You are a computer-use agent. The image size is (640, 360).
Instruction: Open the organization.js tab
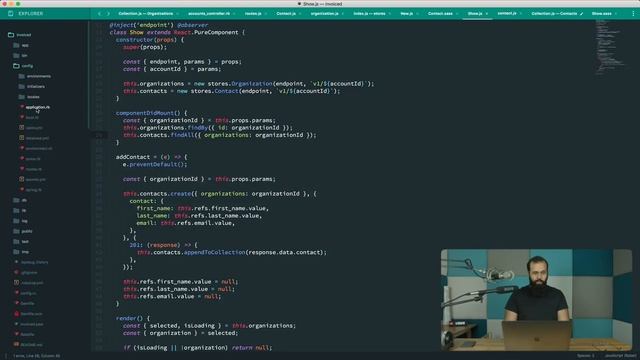(x=324, y=13)
